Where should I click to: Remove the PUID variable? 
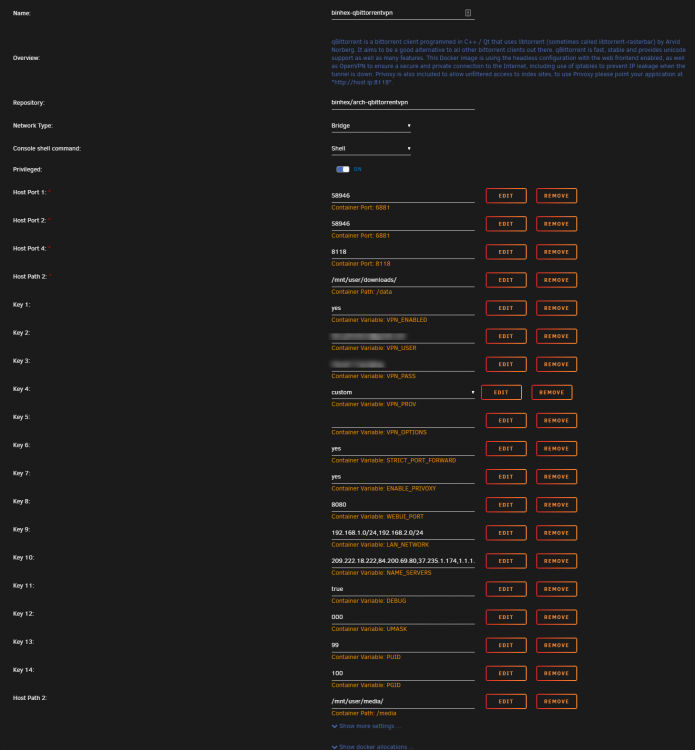(x=556, y=645)
